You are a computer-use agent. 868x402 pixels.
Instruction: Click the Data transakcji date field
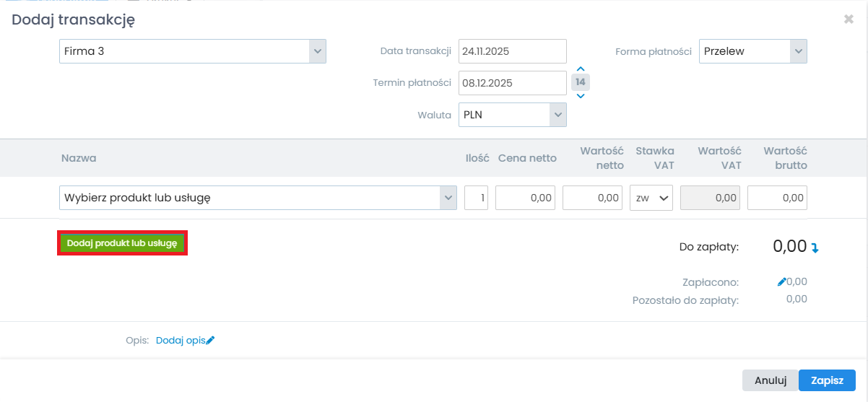[512, 51]
